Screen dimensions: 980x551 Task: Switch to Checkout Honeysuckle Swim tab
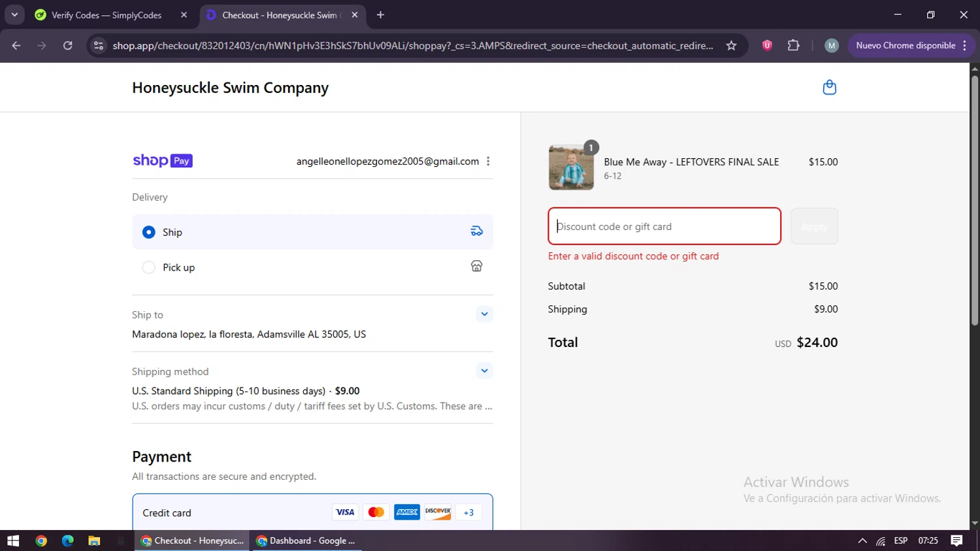point(282,15)
